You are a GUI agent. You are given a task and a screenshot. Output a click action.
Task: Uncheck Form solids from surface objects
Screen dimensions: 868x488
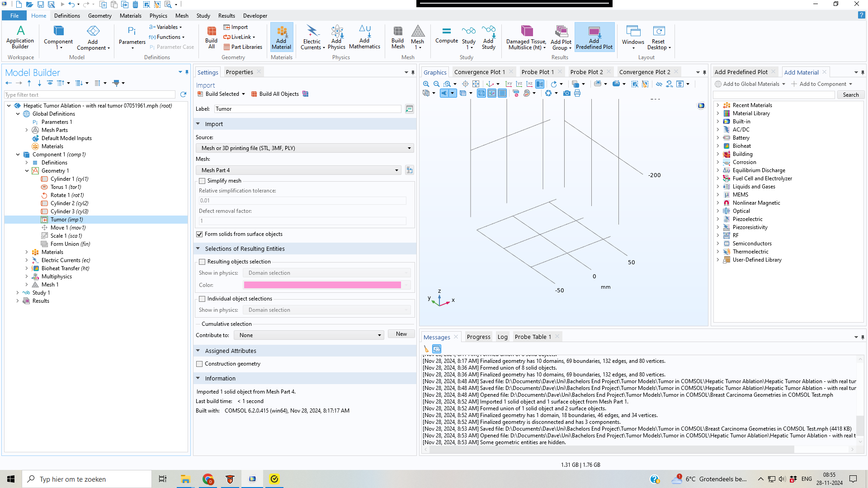(x=199, y=234)
